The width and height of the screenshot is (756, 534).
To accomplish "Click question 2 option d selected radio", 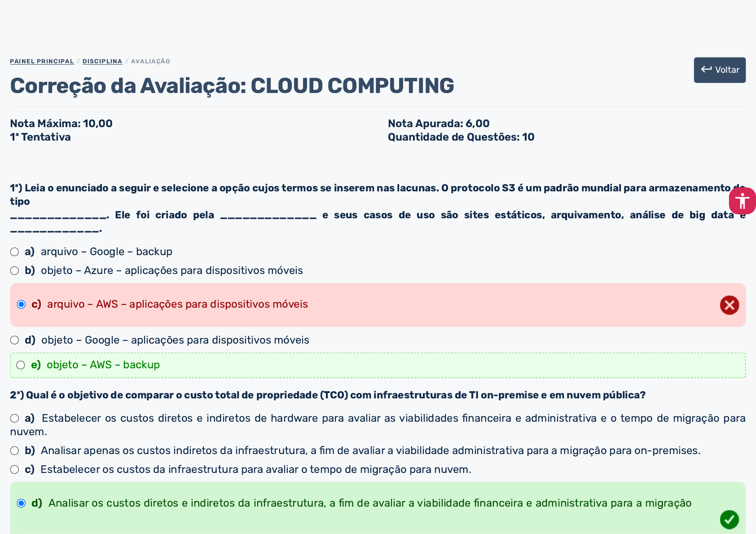I will click(21, 503).
